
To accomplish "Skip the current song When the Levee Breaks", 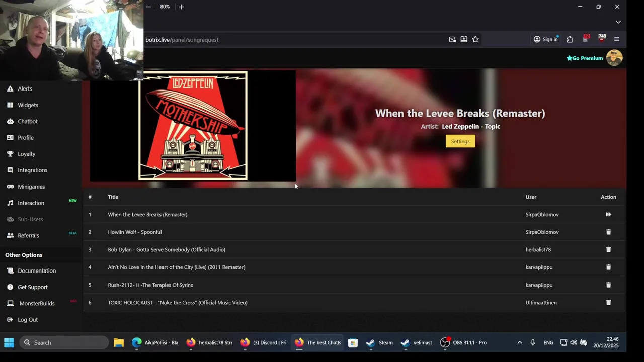I will pyautogui.click(x=608, y=214).
